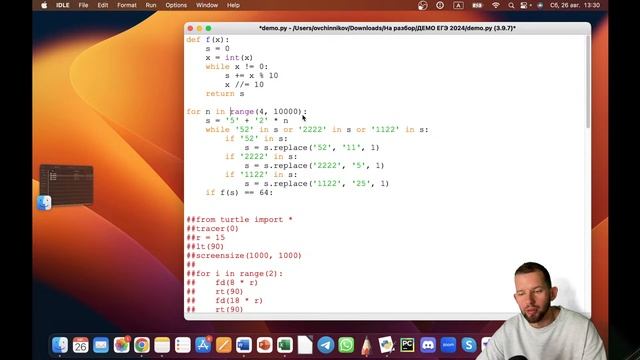Image resolution: width=640 pixels, height=360 pixels.
Task: Open the App Store icon
Action: point(203,345)
